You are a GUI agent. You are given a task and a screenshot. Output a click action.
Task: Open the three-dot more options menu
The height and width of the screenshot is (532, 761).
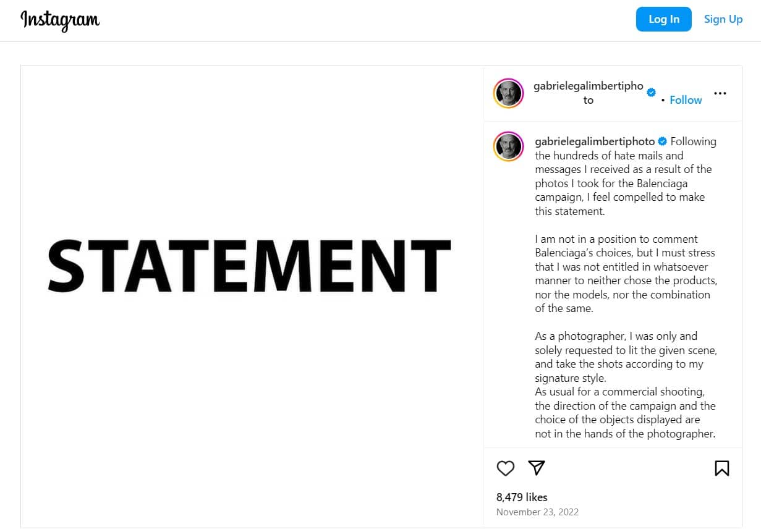pyautogui.click(x=720, y=93)
